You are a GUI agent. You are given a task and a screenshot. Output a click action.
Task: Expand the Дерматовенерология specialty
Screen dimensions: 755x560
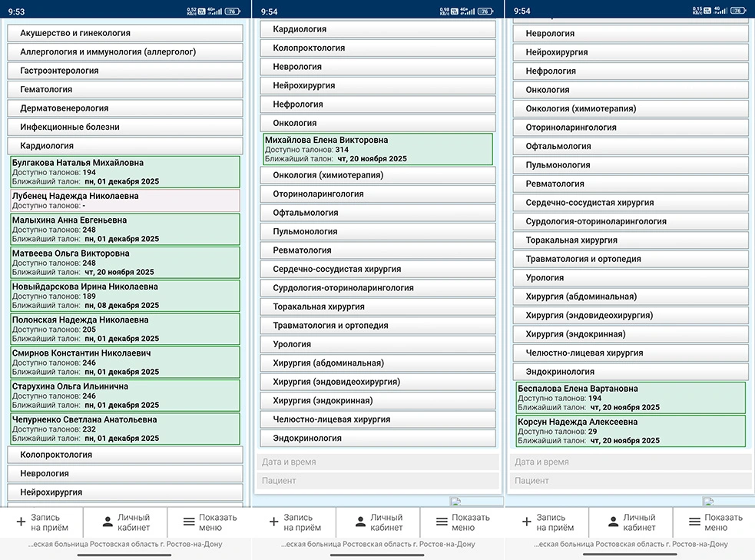(x=125, y=108)
